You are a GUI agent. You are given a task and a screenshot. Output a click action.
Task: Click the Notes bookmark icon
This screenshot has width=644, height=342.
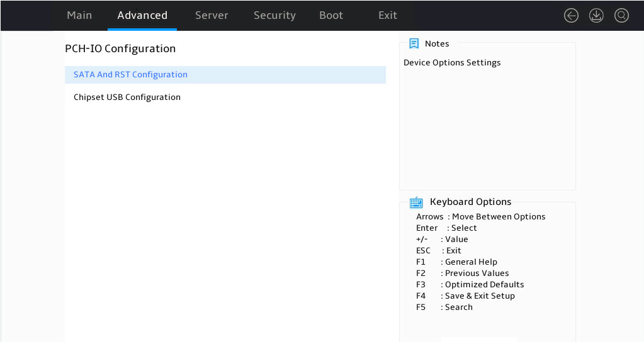pyautogui.click(x=414, y=43)
